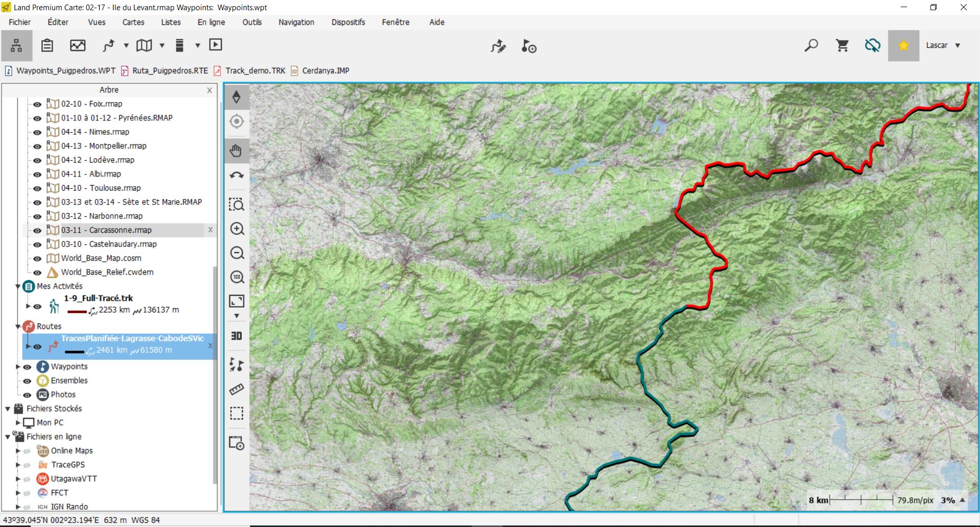Click the edit track pencil icon
The height and width of the screenshot is (527, 980).
click(x=498, y=46)
